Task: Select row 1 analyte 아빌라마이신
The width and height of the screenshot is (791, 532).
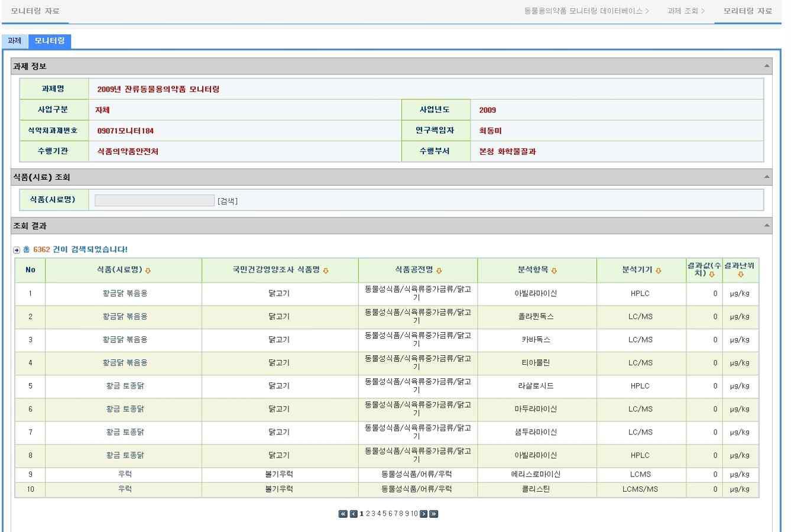Action: pyautogui.click(x=536, y=294)
